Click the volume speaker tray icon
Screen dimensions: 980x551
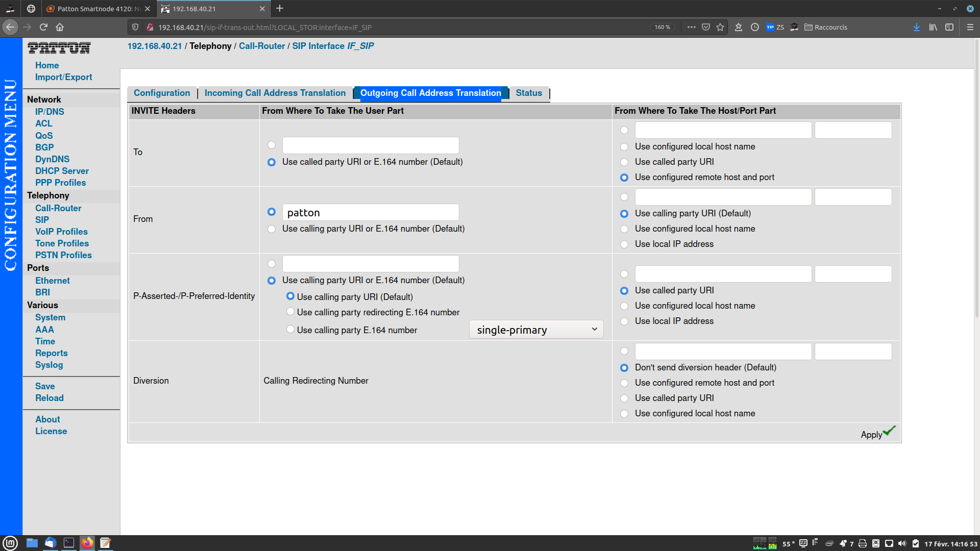click(x=902, y=543)
